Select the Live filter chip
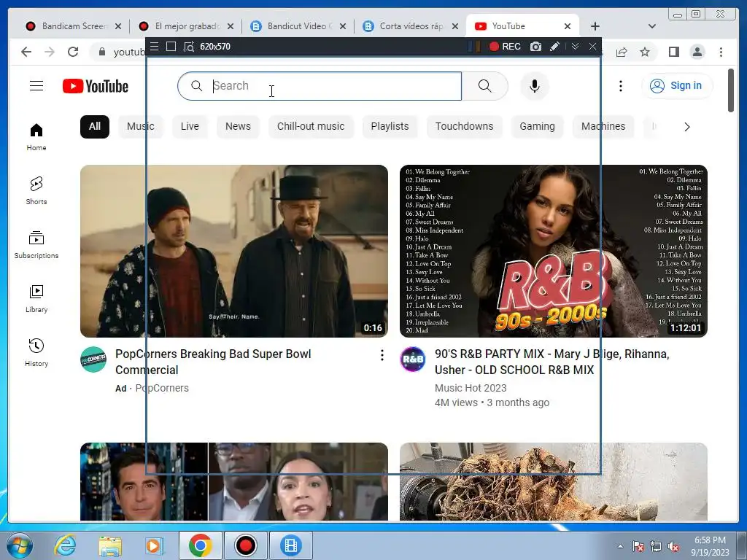 click(190, 127)
